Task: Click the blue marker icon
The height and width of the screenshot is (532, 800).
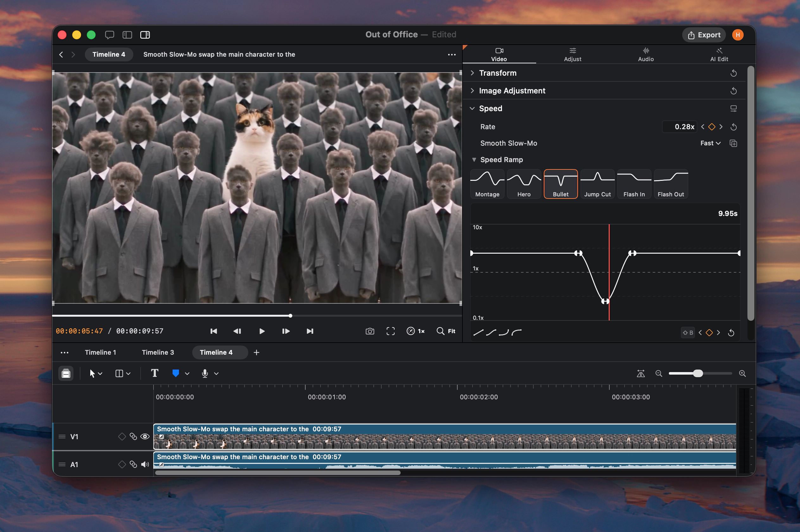Action: pyautogui.click(x=175, y=373)
